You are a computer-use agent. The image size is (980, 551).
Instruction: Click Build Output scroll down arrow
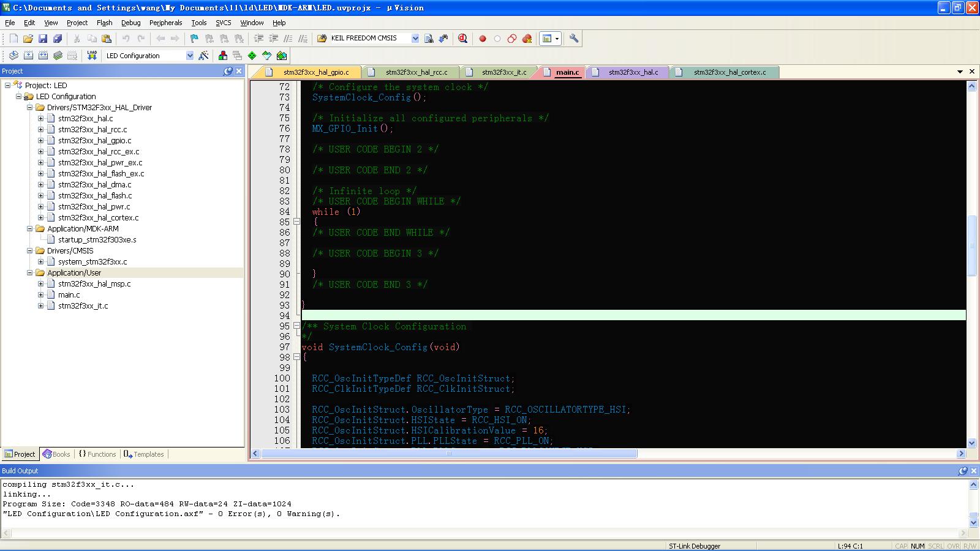tap(973, 522)
